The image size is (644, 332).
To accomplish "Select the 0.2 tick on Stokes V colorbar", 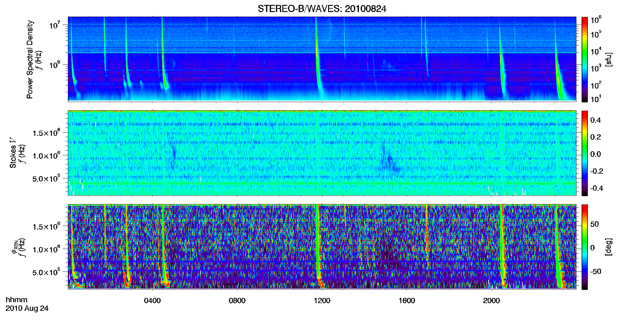I will tap(595, 137).
